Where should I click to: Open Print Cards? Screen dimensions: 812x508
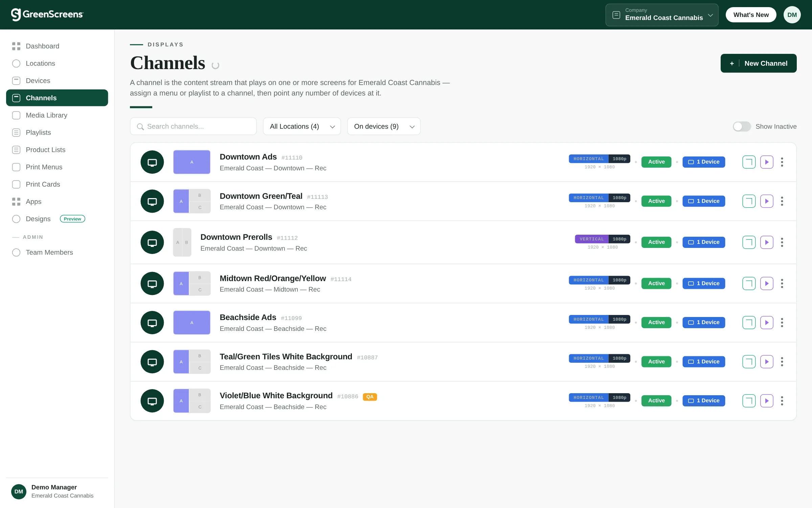click(x=57, y=184)
